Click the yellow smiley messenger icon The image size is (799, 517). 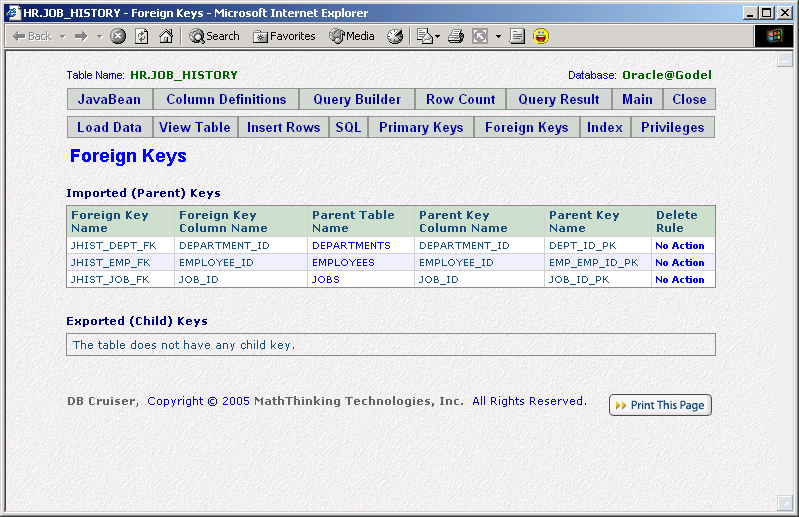click(541, 36)
